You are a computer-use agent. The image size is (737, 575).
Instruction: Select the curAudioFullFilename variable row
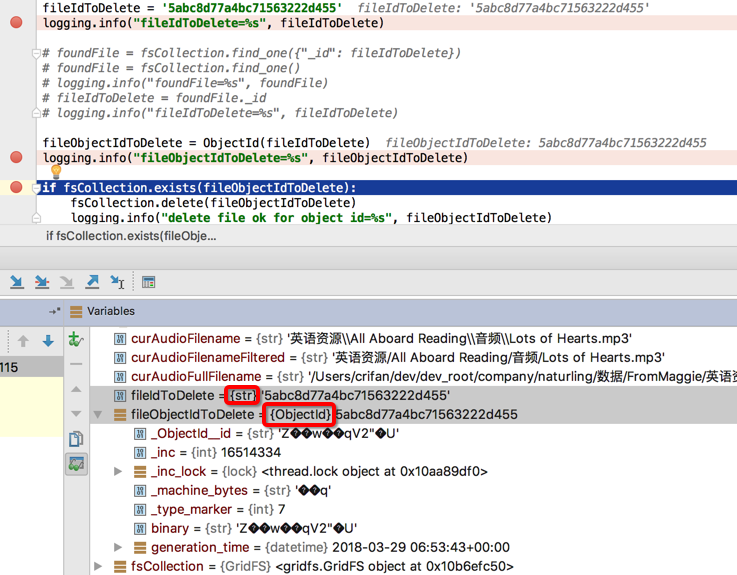pyautogui.click(x=413, y=377)
